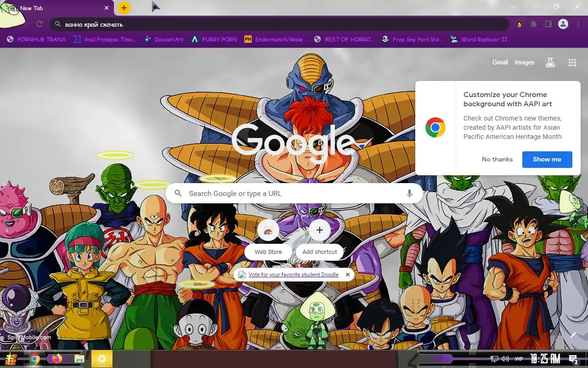
Task: Click the small extension avatar icon near address bar
Action: point(519,24)
